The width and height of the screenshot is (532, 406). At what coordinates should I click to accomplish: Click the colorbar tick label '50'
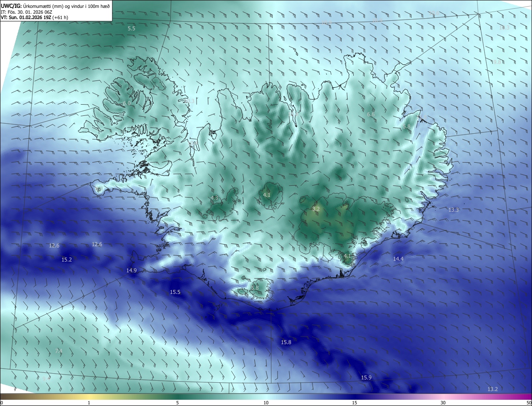point(529,403)
